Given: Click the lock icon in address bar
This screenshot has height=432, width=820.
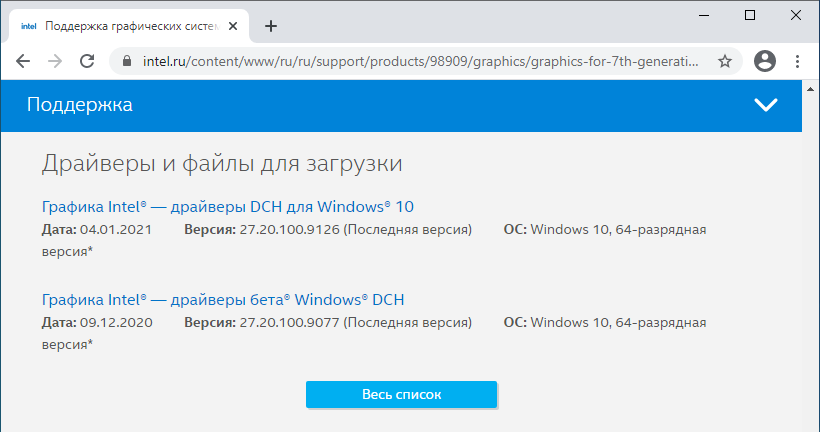Looking at the screenshot, I should pos(126,61).
